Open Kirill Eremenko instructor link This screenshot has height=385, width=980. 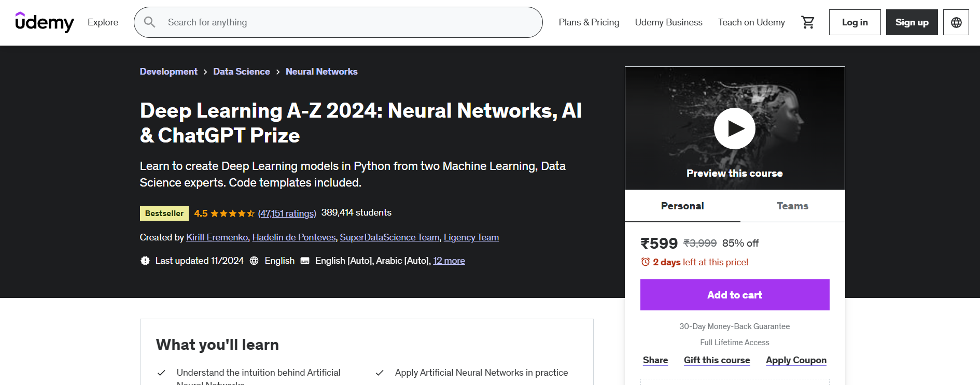[217, 237]
